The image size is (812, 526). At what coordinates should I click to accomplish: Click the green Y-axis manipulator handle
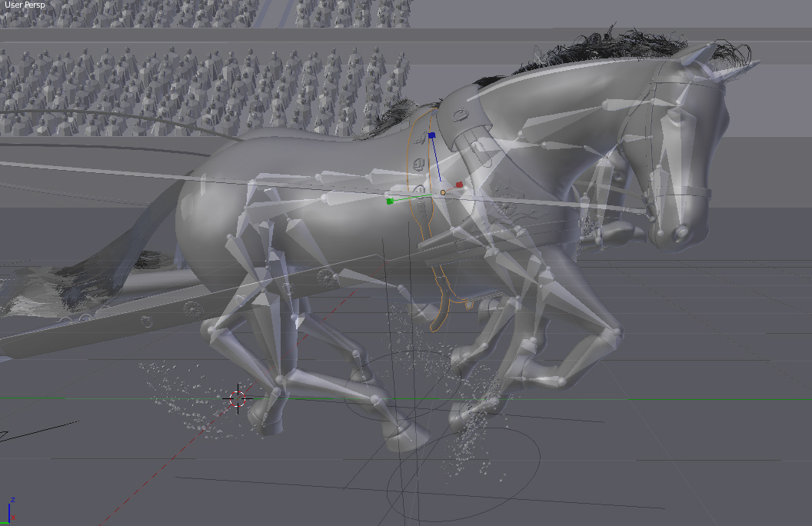pos(390,201)
